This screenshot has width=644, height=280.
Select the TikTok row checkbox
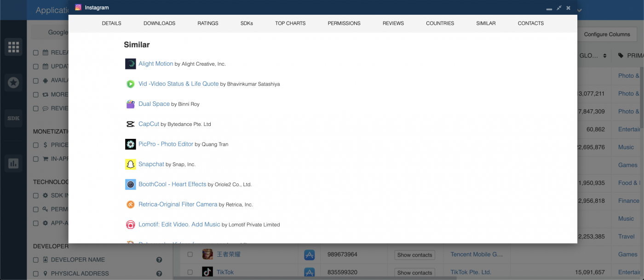(190, 271)
